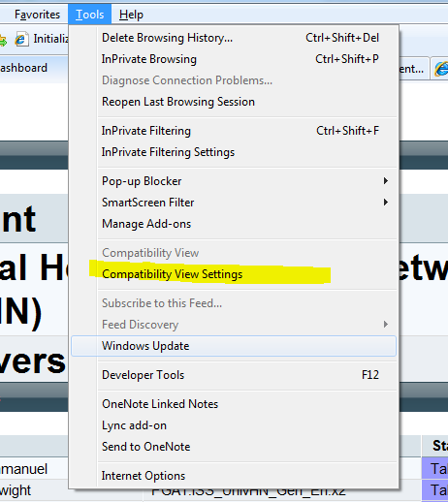Open the Favorites menu
Image resolution: width=448 pixels, height=502 pixels.
coord(37,15)
